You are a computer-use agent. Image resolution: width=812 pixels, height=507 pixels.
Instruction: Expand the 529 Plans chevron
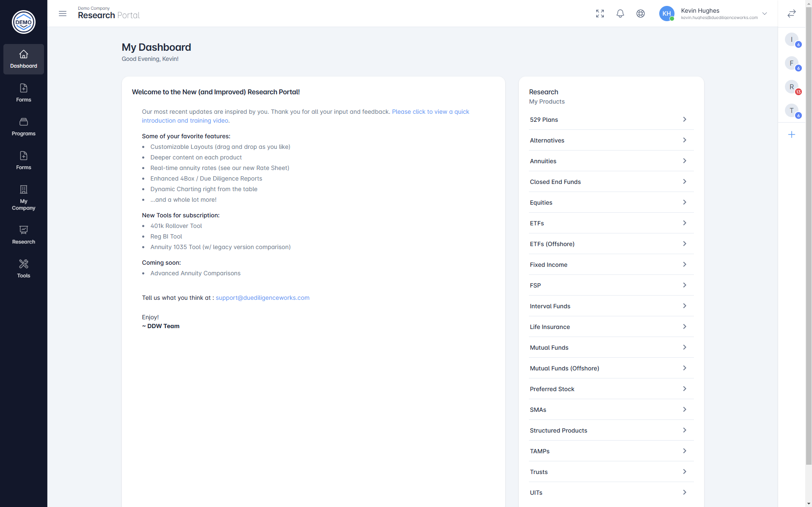(685, 119)
